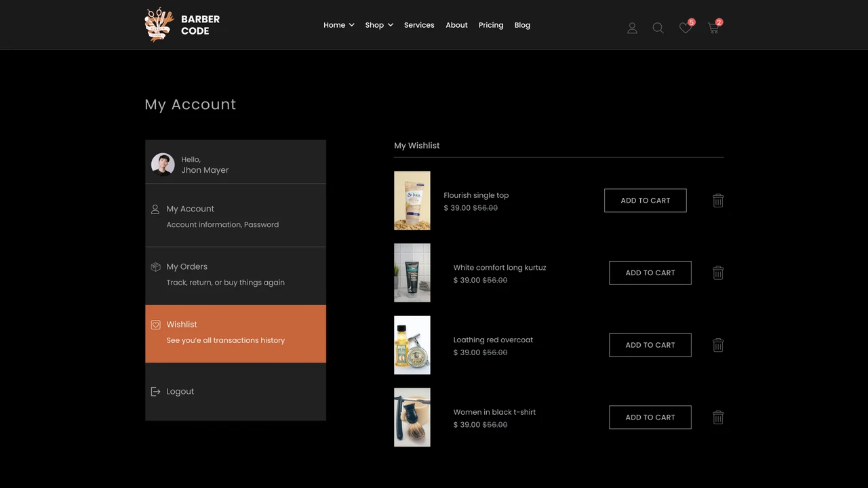Click the logout arrow icon
This screenshot has width=868, height=488.
(155, 392)
